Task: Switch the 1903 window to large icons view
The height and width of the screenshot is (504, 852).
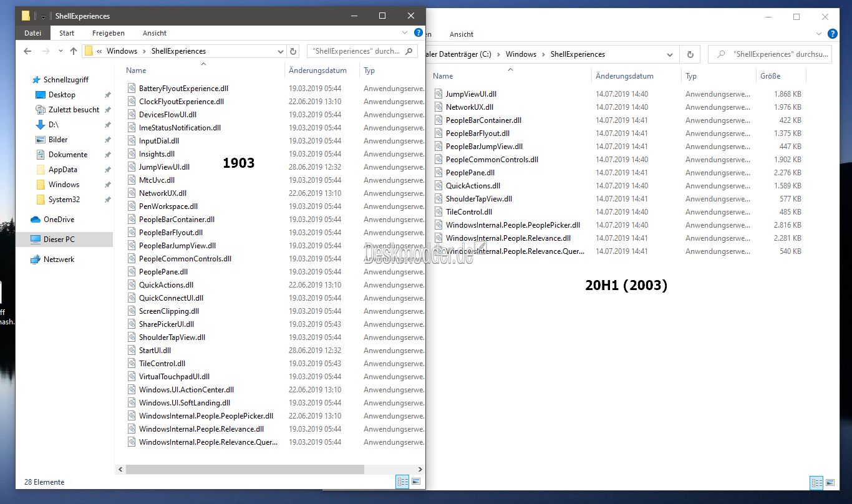Action: point(416,482)
